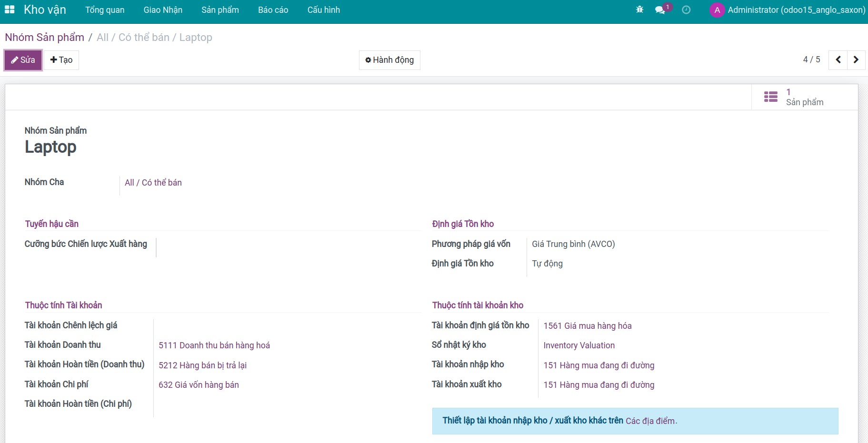Open account 5111 Doanh thu bán hàng hoá
Viewport: 868px width, 443px height.
coord(214,345)
